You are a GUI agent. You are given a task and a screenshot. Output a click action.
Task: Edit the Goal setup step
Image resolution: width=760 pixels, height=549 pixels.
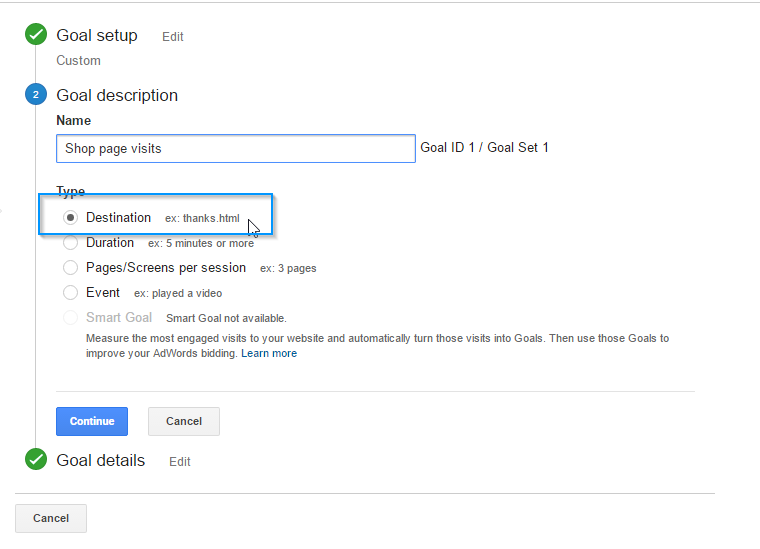pyautogui.click(x=173, y=37)
